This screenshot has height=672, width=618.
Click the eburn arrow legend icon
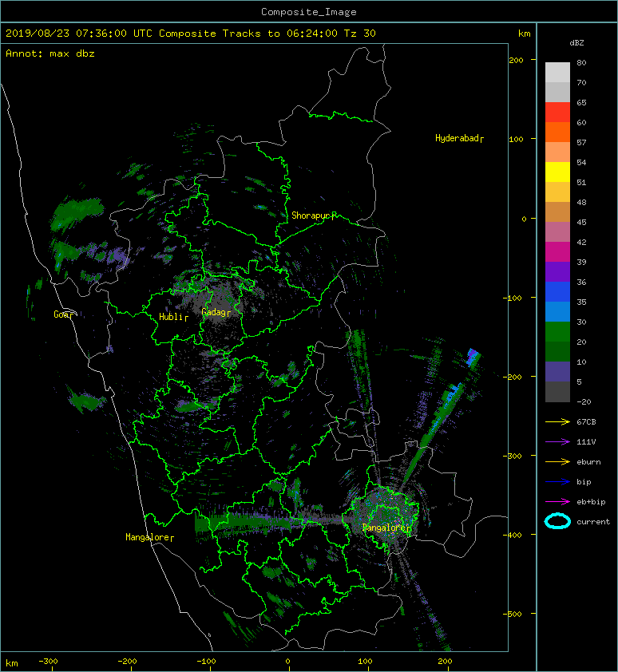557,462
